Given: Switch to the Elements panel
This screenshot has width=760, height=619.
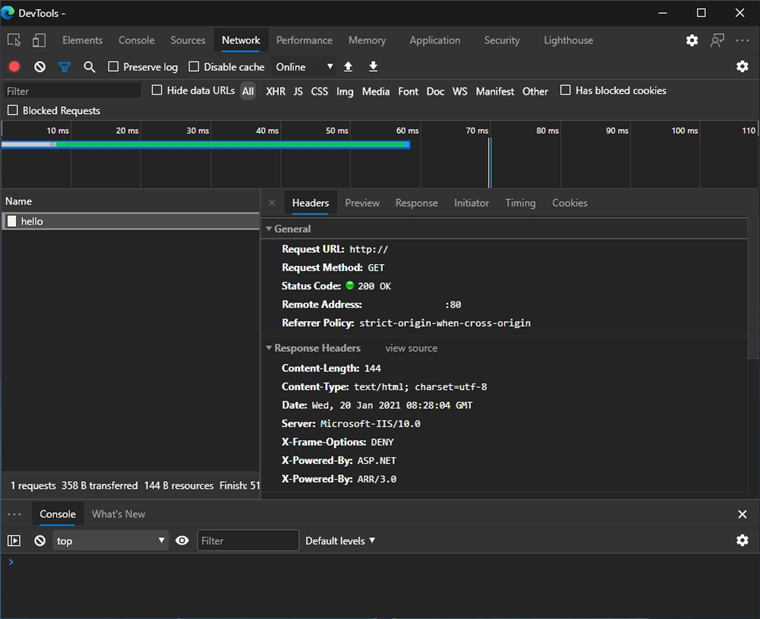Looking at the screenshot, I should pyautogui.click(x=82, y=40).
